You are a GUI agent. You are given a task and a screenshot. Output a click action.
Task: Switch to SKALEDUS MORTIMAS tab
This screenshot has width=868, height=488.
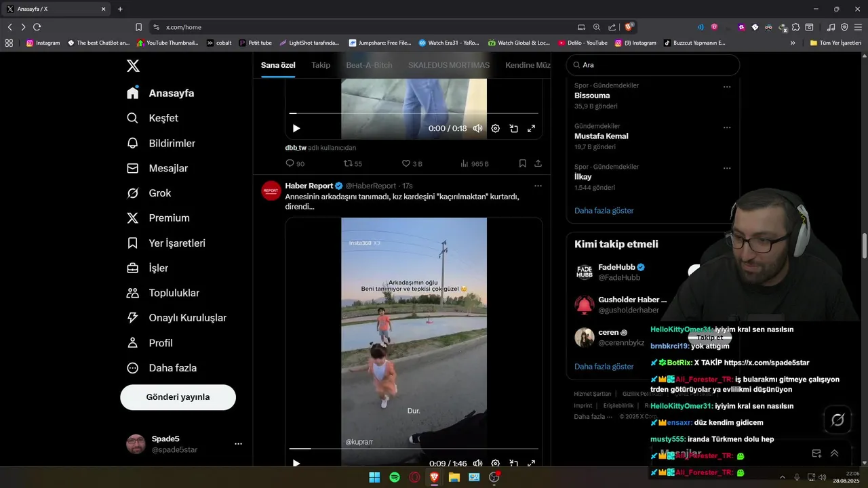click(449, 65)
